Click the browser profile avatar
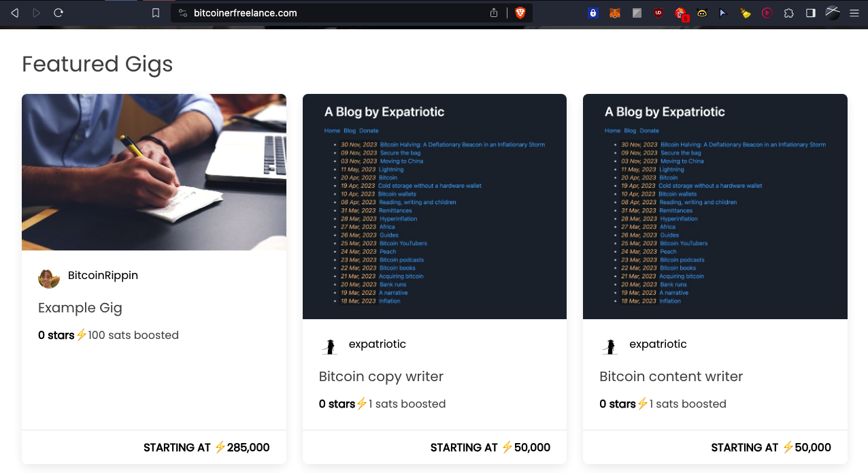Screen dimensions: 868x473 [833, 13]
